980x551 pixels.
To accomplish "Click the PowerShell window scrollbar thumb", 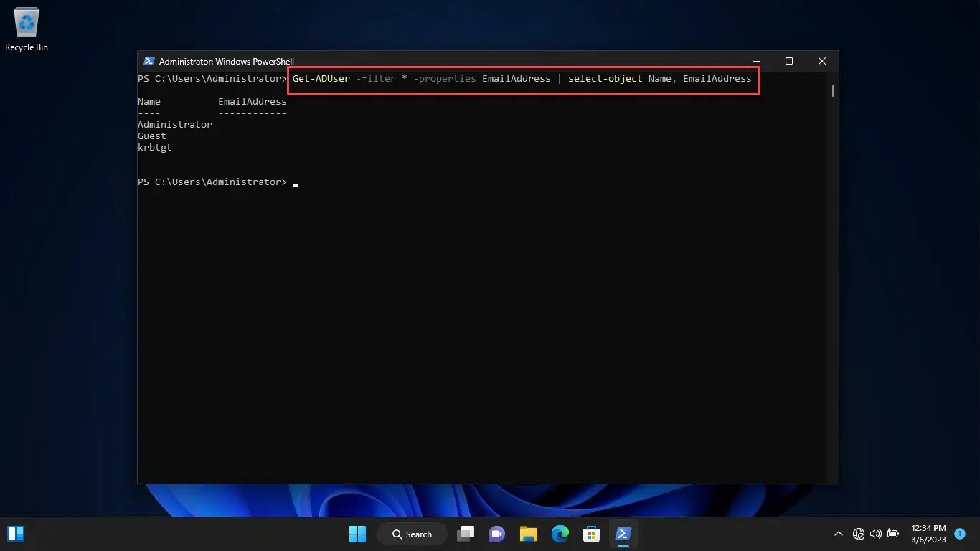I will (x=833, y=90).
